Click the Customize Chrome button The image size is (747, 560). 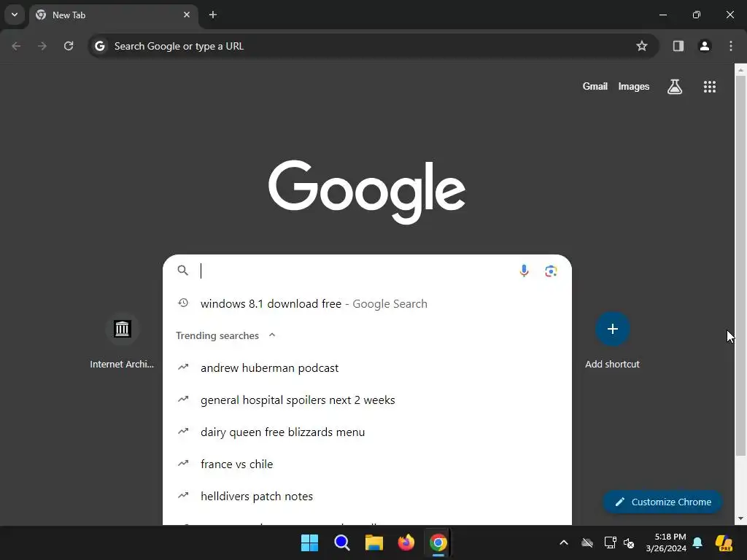pyautogui.click(x=662, y=502)
